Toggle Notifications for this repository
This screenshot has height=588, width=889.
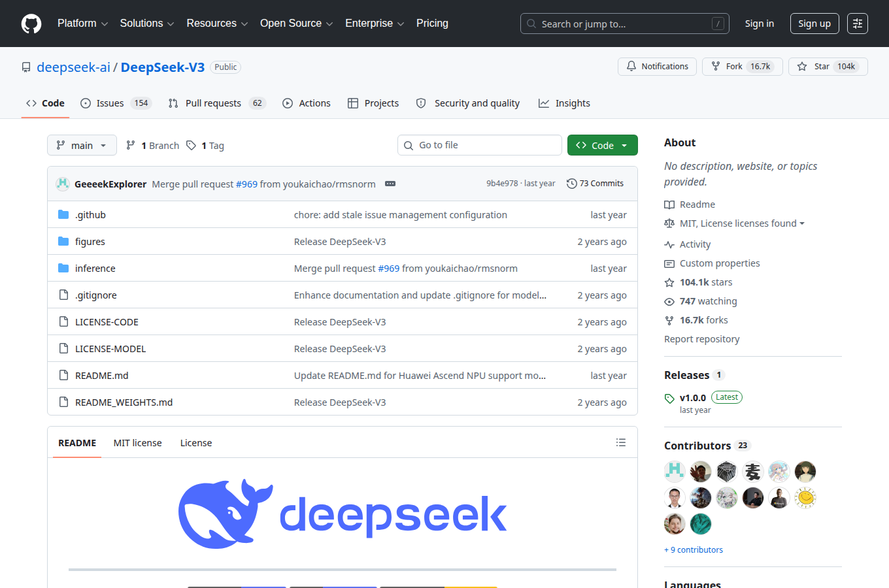[657, 67]
